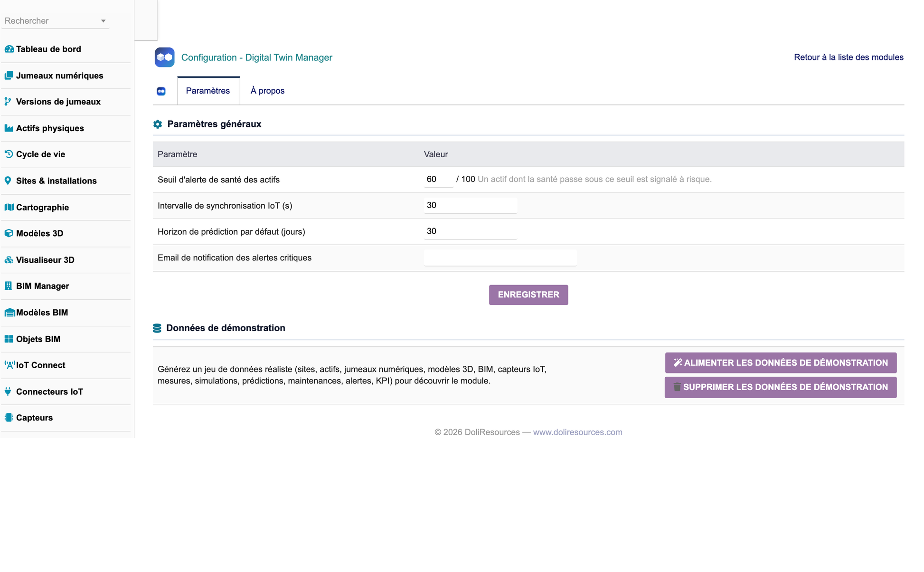Screen dimensions: 924x572
Task: Click the Cartographie map icon
Action: 9,207
